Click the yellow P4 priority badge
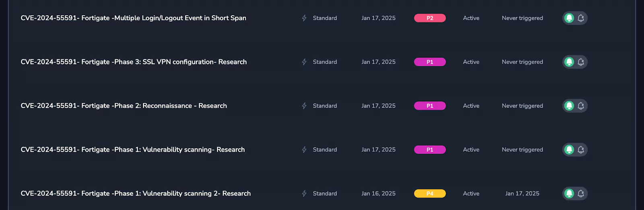Viewport: 644px width, 210px height. (x=430, y=194)
